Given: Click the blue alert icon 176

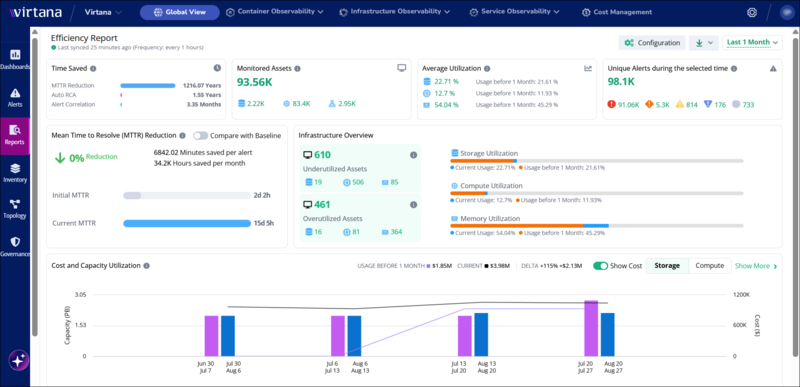Looking at the screenshot, I should point(708,104).
